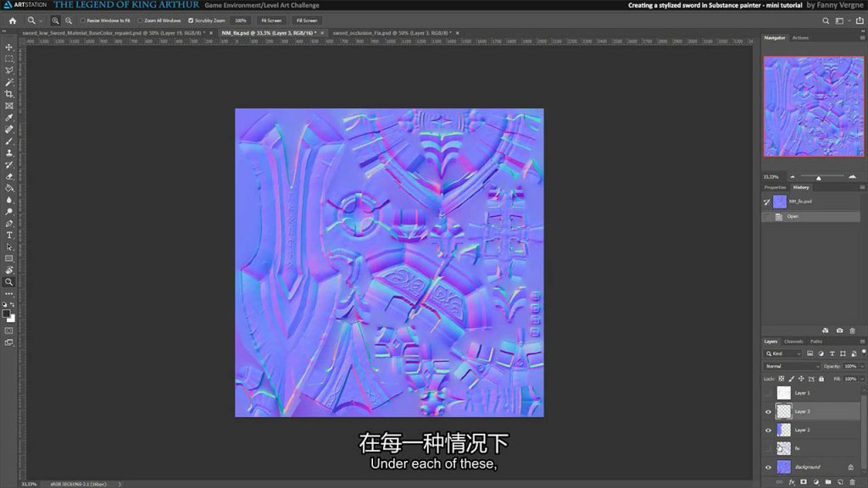Select the Eraser tool

8,176
